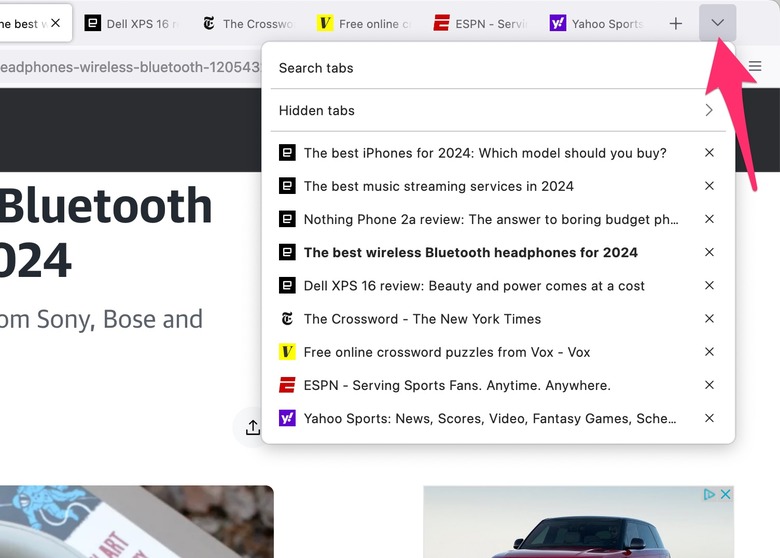Click the 'Bluetooth' article headline text
Image resolution: width=780 pixels, height=558 pixels.
pos(106,205)
